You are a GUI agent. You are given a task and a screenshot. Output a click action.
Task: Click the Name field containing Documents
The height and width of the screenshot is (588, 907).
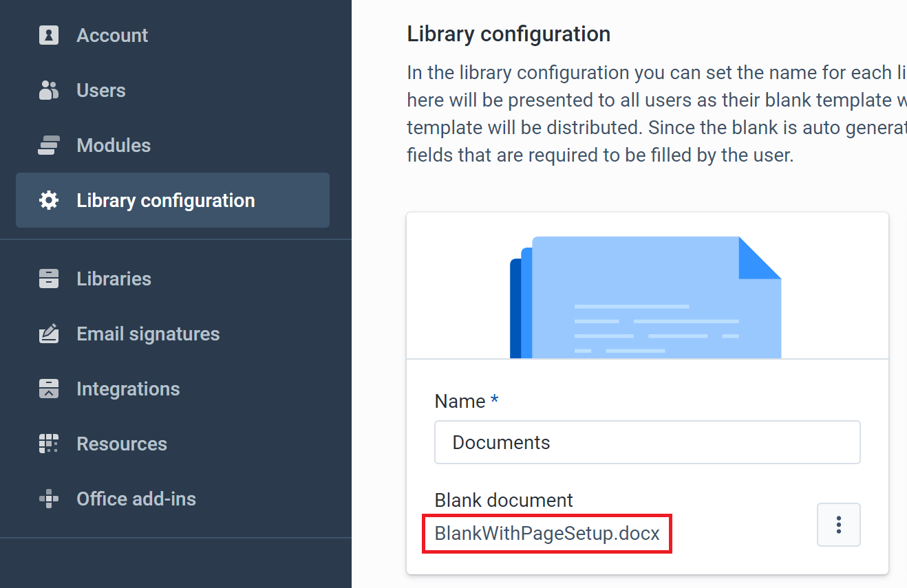click(647, 442)
